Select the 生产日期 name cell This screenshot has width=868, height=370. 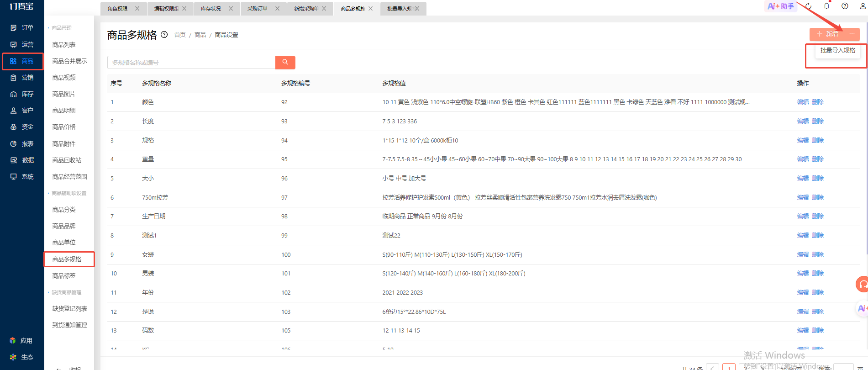point(154,217)
